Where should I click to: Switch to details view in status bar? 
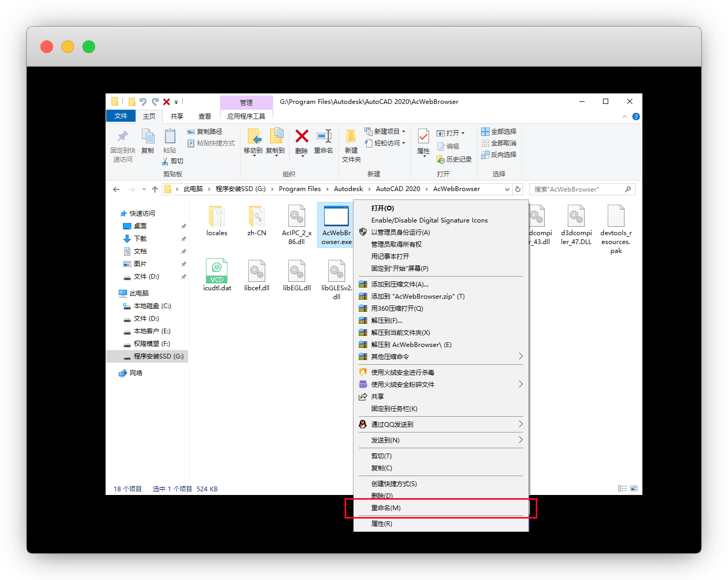pos(622,489)
